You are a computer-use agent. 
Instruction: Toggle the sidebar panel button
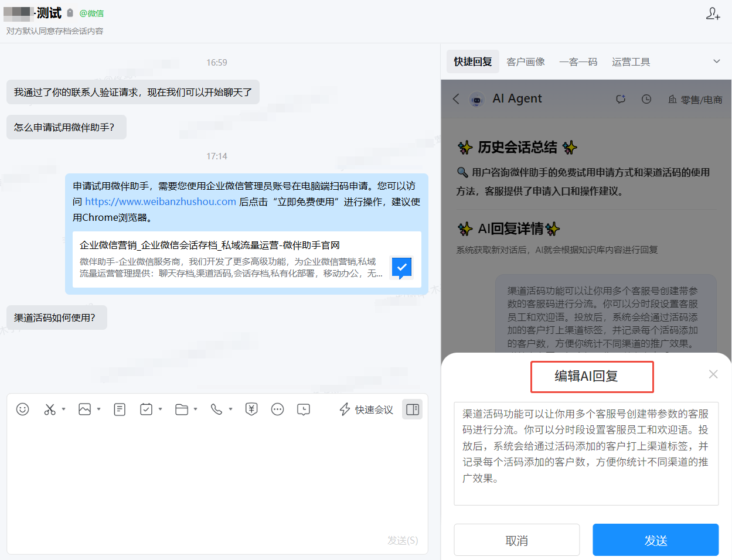coord(413,409)
